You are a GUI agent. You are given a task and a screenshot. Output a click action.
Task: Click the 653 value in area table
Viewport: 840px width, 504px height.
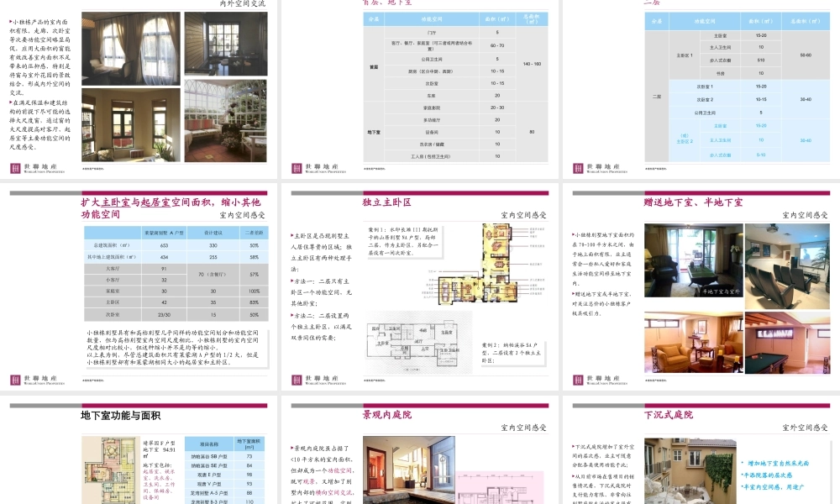164,245
